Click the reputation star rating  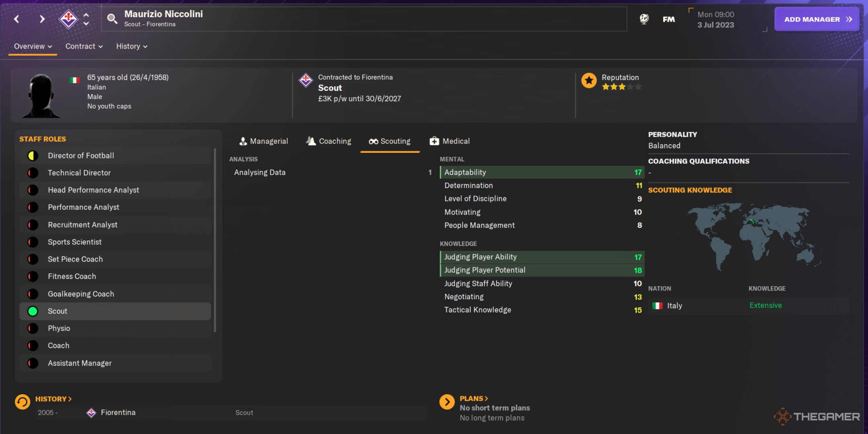pos(621,87)
